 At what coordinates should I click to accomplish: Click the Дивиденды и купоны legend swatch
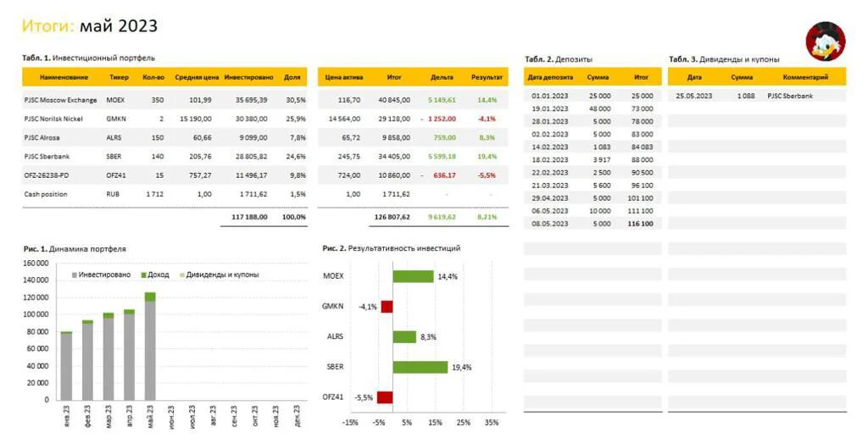(182, 275)
